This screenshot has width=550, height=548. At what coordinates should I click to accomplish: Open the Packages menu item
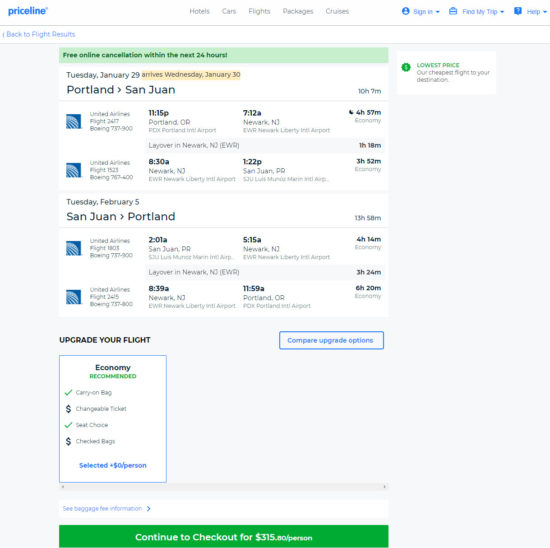tap(298, 11)
